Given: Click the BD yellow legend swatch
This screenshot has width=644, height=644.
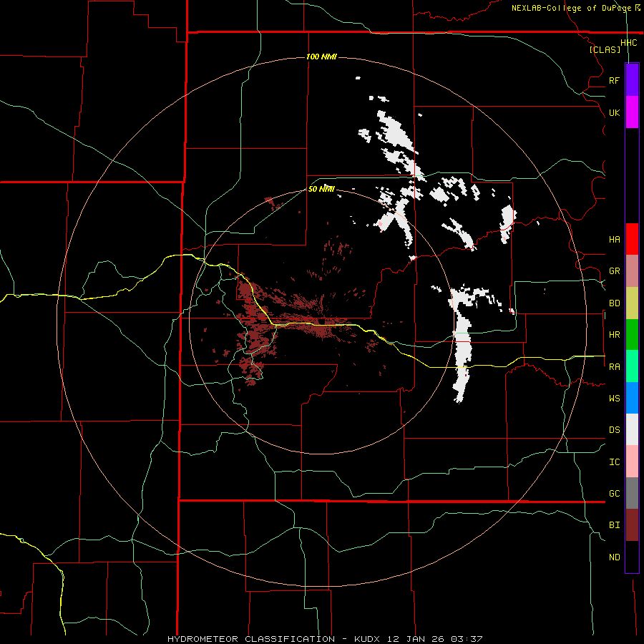Looking at the screenshot, I should pyautogui.click(x=632, y=303).
